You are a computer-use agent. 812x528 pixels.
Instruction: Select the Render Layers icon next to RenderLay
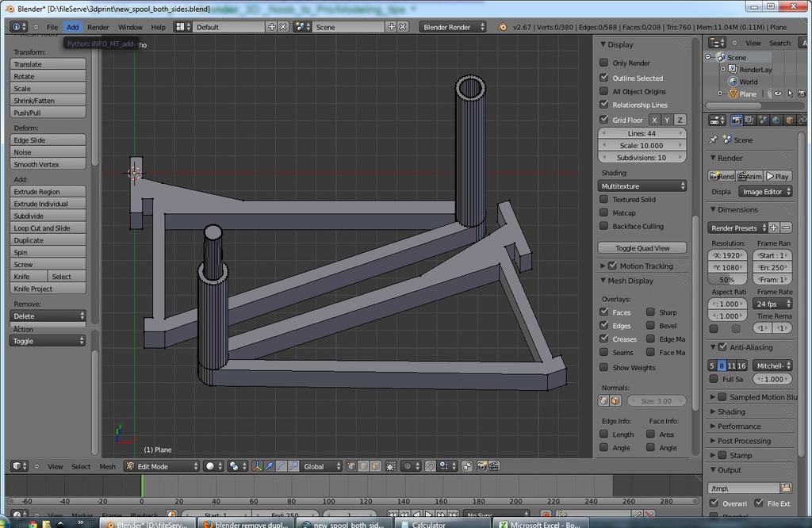(732, 69)
